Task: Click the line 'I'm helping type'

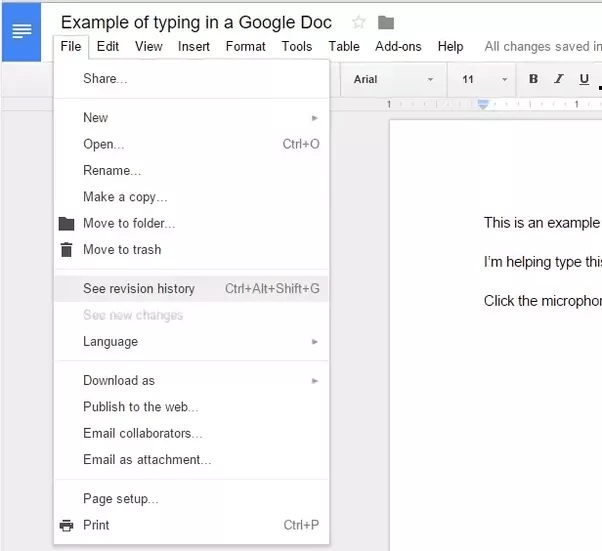Action: click(x=542, y=262)
